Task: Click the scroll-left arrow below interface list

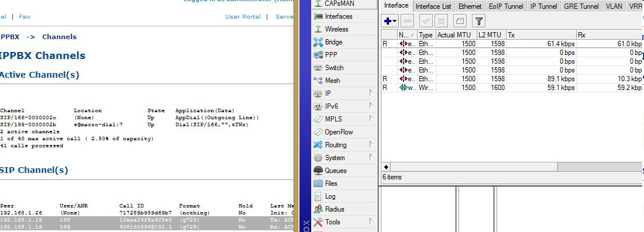Action: 386,167
